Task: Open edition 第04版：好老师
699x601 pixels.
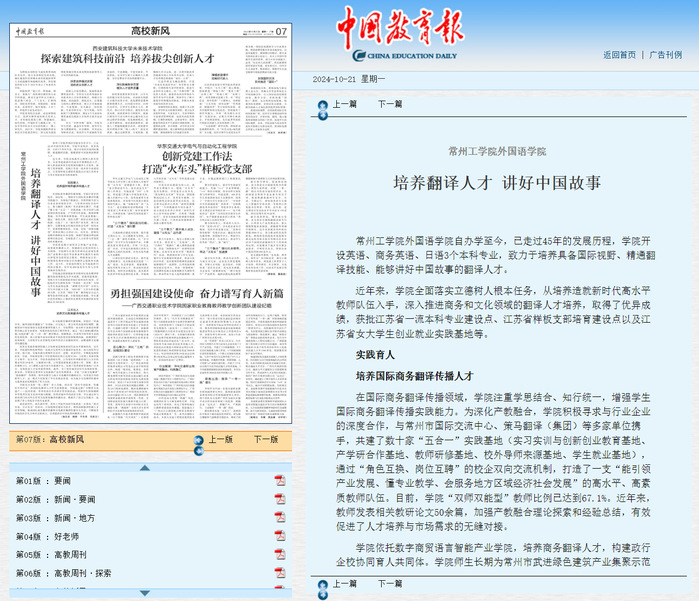Action: pos(47,536)
